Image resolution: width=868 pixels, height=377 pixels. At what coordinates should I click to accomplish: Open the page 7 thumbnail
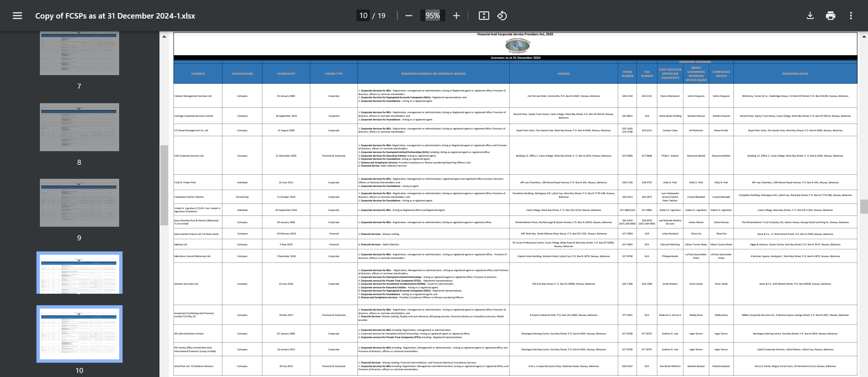(79, 53)
